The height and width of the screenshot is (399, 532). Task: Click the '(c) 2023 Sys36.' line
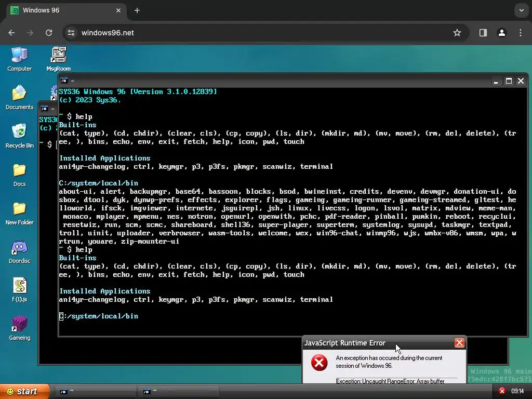(x=90, y=100)
